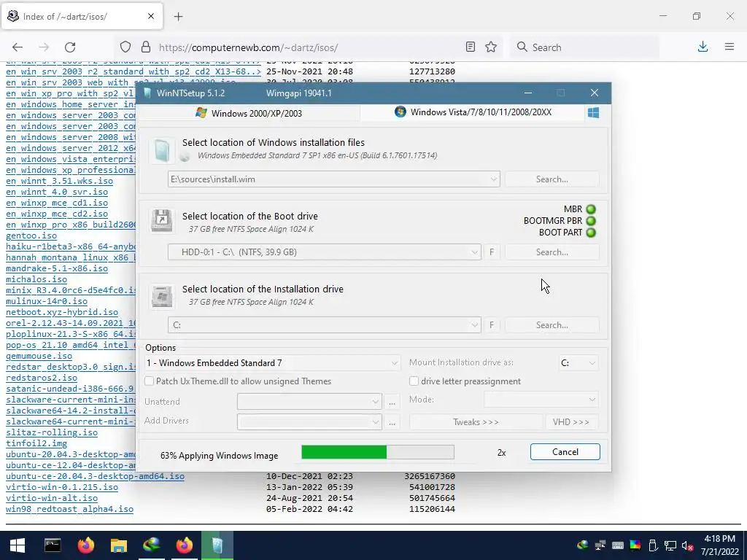Screen dimensions: 747x560
Task: Expand the installation drive C: dropdown
Action: (x=474, y=325)
